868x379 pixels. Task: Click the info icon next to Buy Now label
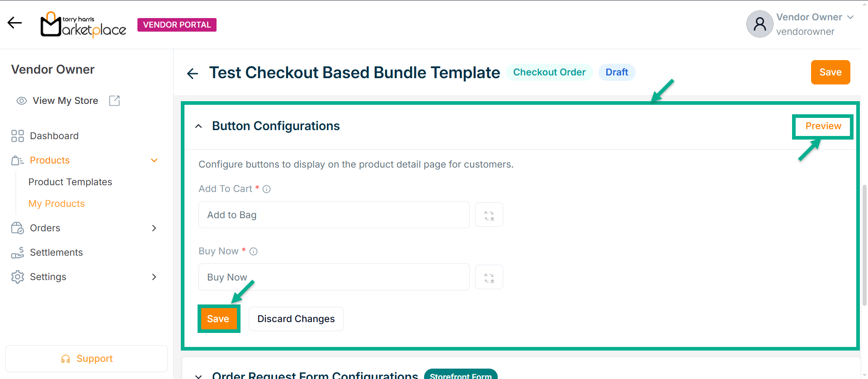(x=254, y=252)
